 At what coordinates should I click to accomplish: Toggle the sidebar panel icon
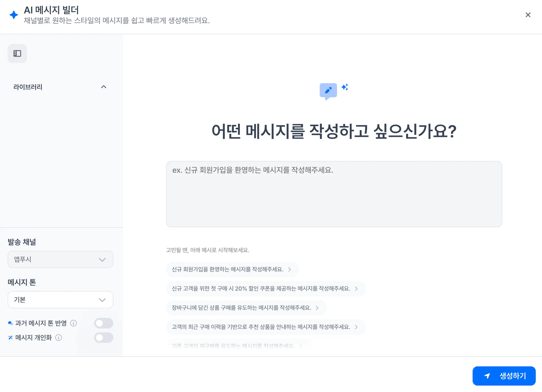[x=17, y=53]
